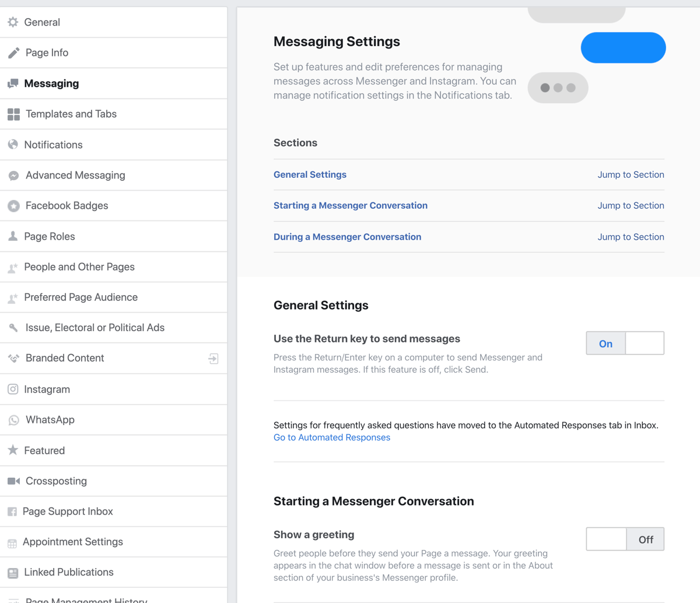The width and height of the screenshot is (700, 603).
Task: Click the star icon beside Featured
Action: (x=13, y=450)
